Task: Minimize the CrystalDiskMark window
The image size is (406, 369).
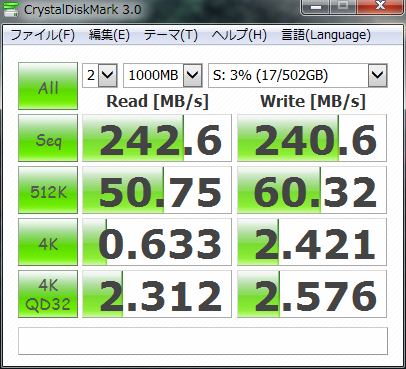Action: point(316,6)
